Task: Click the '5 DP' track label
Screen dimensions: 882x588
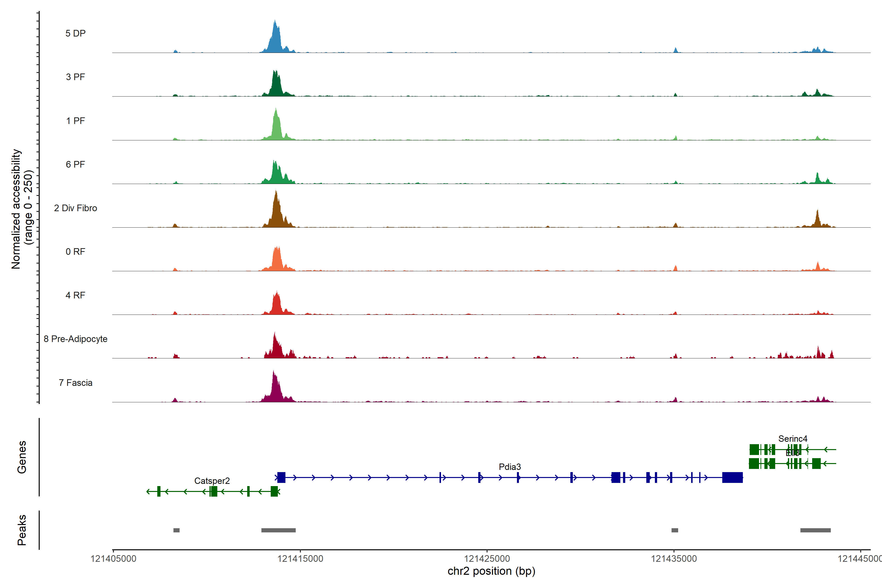Action: point(75,33)
